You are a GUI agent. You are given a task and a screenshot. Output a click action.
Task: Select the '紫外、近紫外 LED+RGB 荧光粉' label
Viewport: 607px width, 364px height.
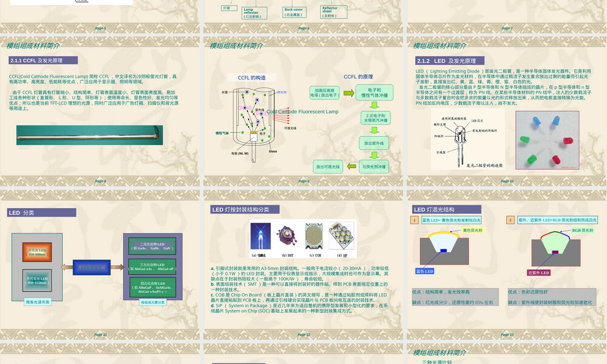tap(557, 220)
